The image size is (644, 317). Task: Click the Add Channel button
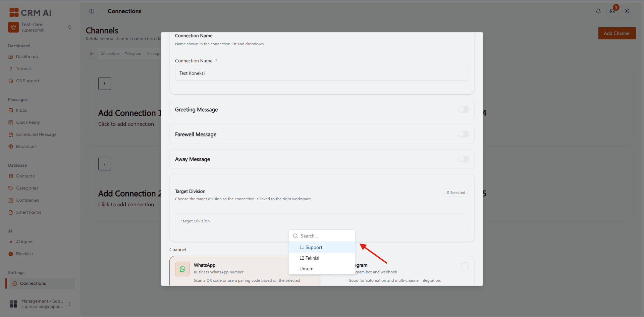(x=617, y=33)
